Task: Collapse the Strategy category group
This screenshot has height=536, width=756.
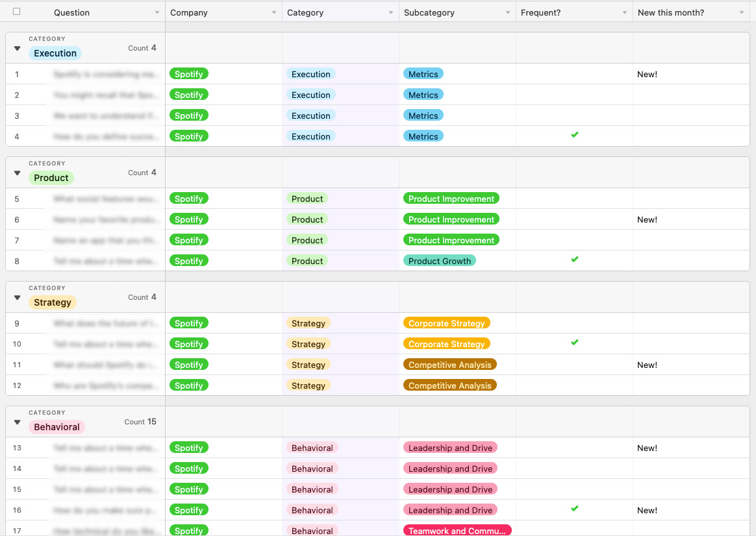Action: click(18, 298)
